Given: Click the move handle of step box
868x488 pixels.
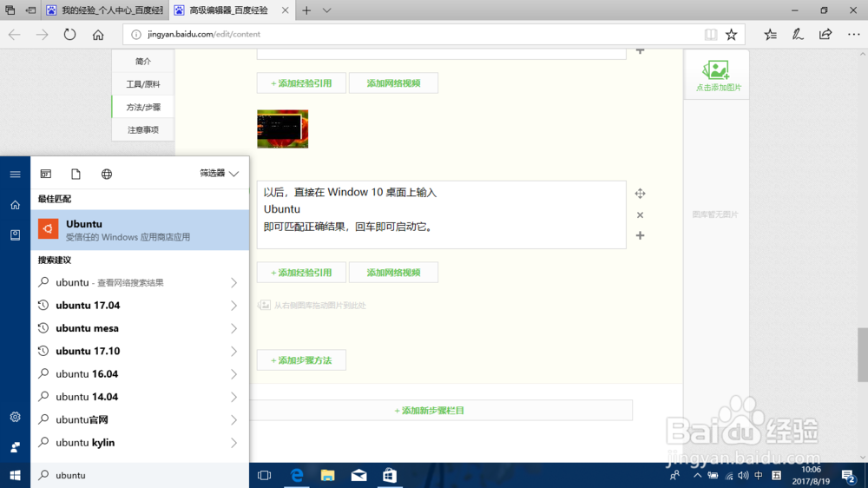Looking at the screenshot, I should tap(640, 194).
